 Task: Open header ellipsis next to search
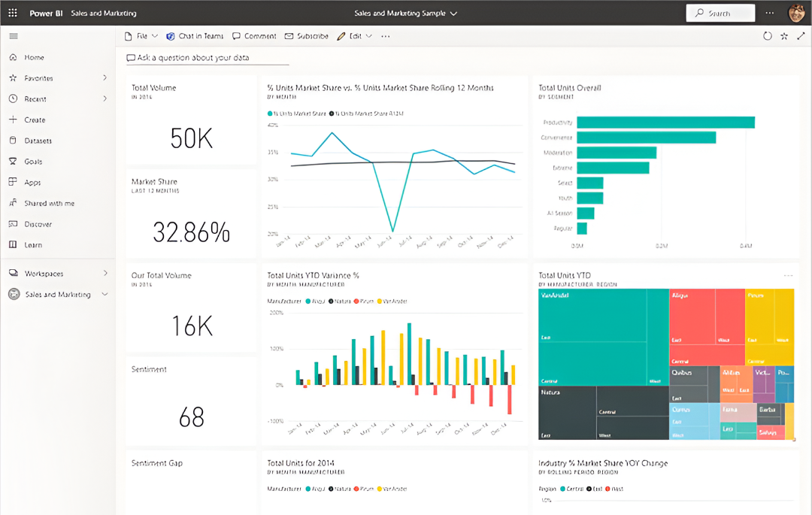pos(770,13)
